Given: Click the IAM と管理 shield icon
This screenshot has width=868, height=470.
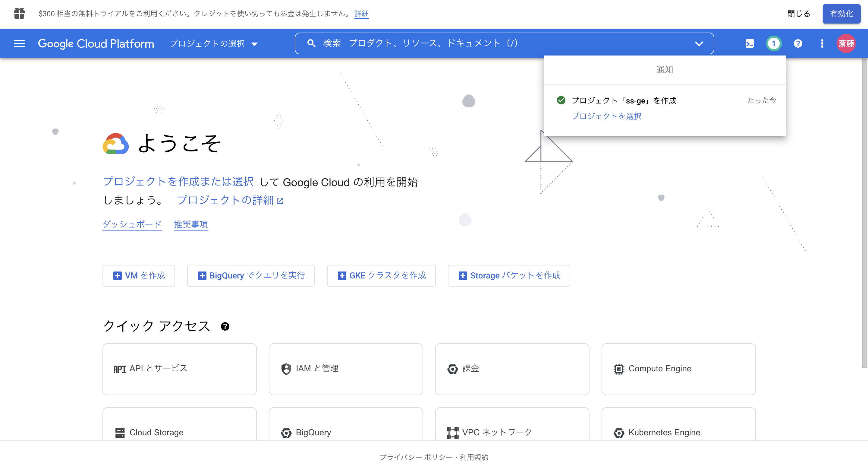Looking at the screenshot, I should coord(286,369).
